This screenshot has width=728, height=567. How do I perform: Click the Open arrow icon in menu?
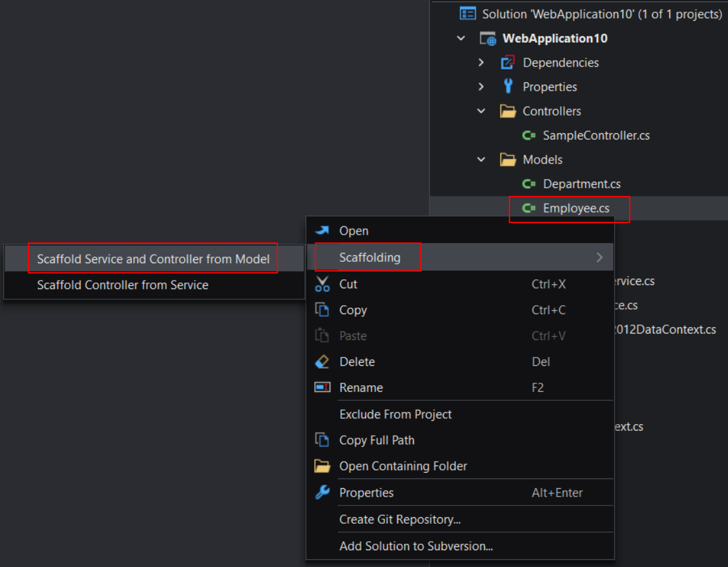tap(322, 231)
